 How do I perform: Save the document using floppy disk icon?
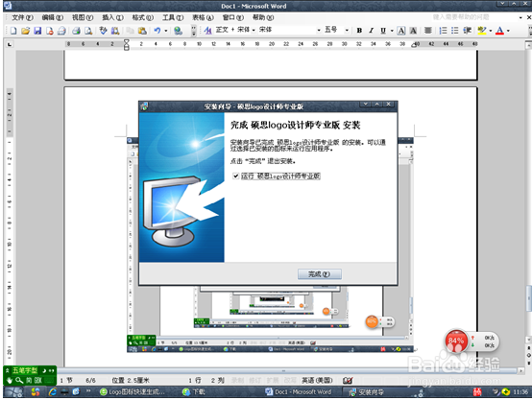tap(37, 31)
